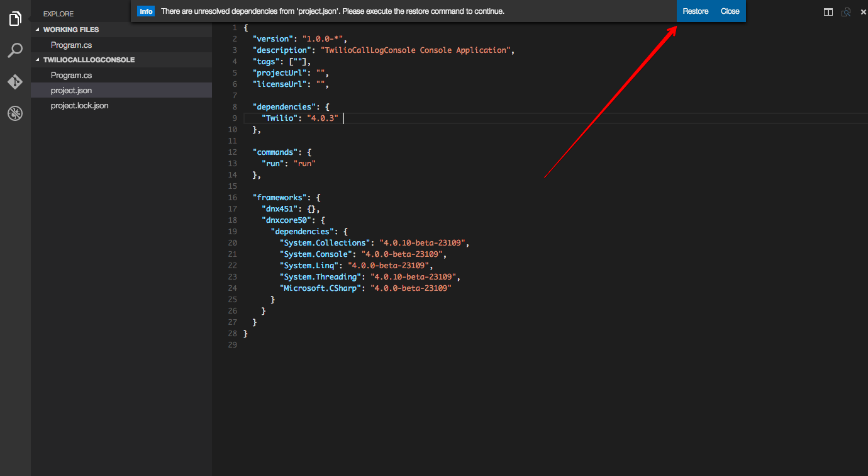Viewport: 868px width, 476px height.
Task: Open the Search view in the activity bar
Action: pyautogui.click(x=15, y=50)
